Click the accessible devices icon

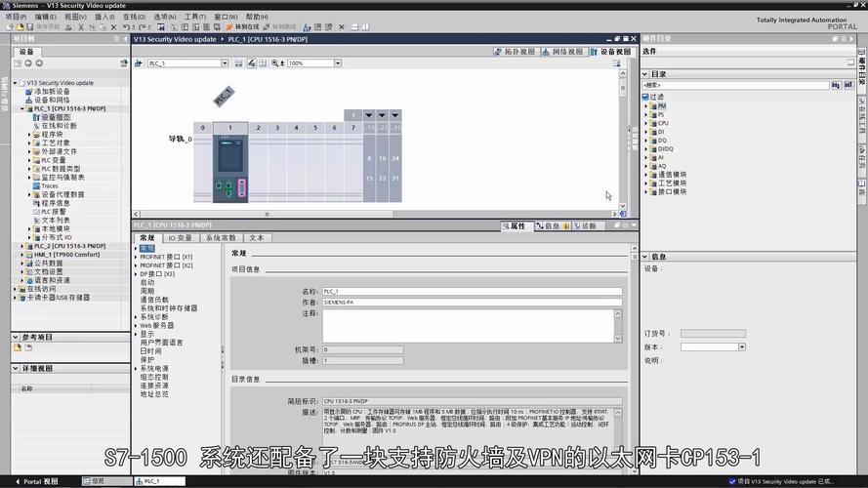(307, 26)
